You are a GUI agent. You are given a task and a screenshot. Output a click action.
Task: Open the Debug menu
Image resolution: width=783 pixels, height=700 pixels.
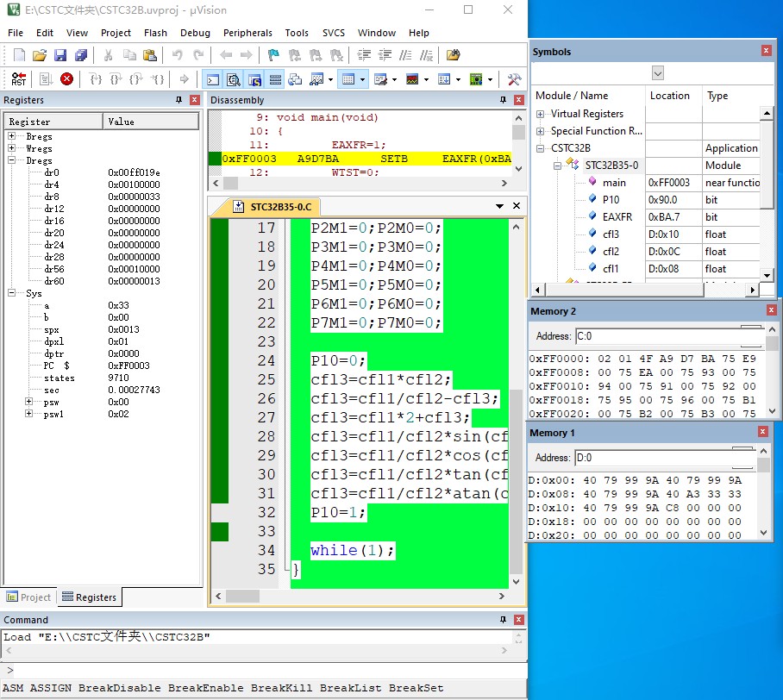click(195, 33)
